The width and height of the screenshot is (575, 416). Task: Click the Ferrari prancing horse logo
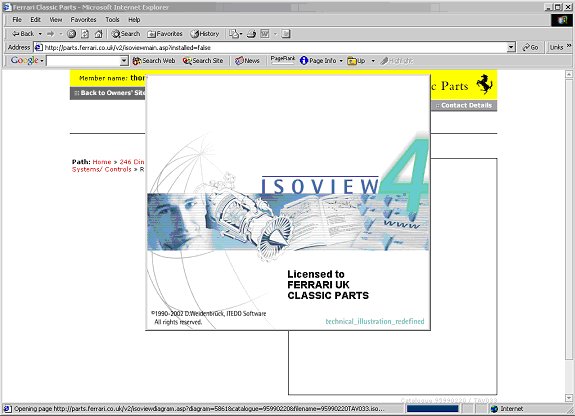(484, 84)
